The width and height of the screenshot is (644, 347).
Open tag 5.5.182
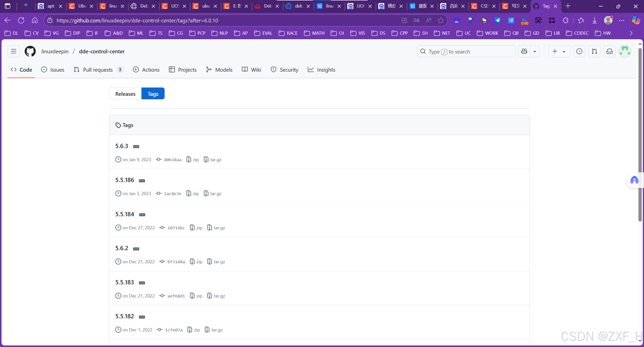tap(125, 316)
